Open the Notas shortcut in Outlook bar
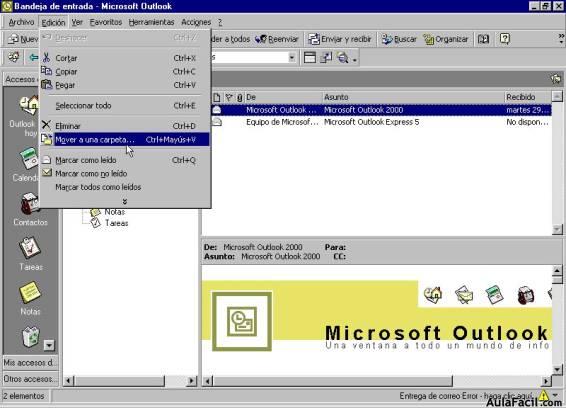 [x=30, y=292]
